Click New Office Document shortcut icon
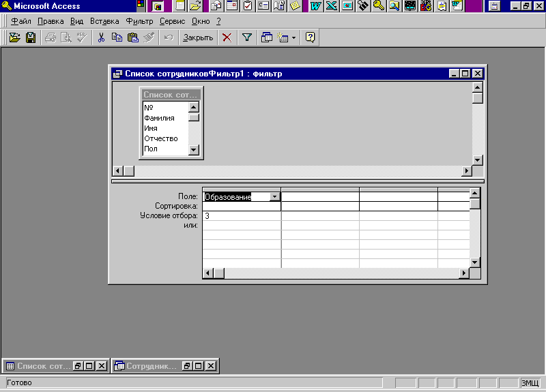Screen dimensions: 546x392 pos(180,6)
